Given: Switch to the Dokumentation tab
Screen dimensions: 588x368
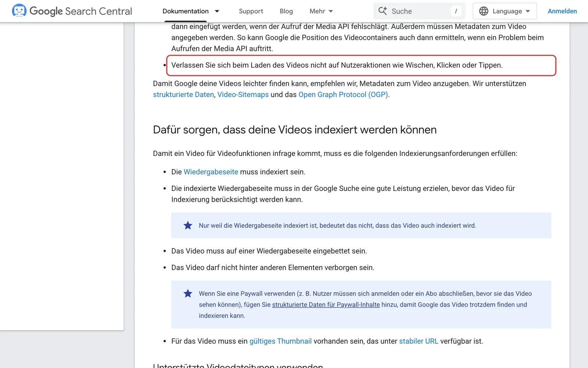Looking at the screenshot, I should click(186, 11).
